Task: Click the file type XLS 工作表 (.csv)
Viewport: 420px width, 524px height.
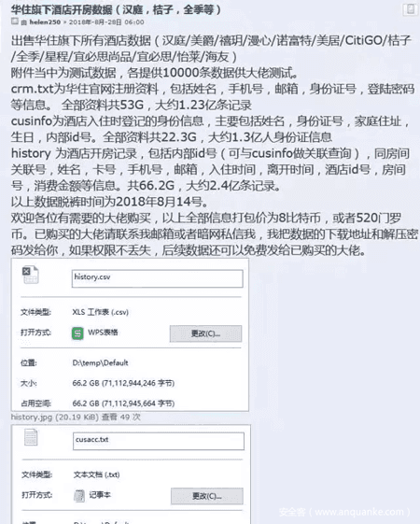Action: (101, 312)
